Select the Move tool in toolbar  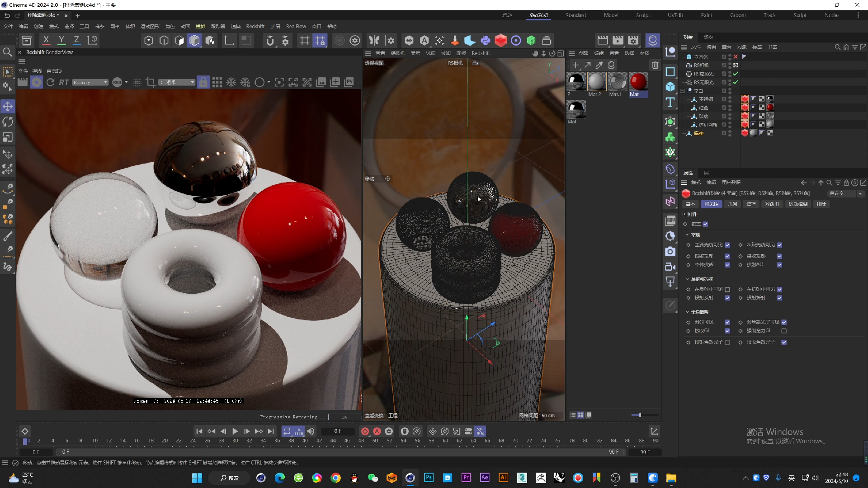pyautogui.click(x=8, y=106)
